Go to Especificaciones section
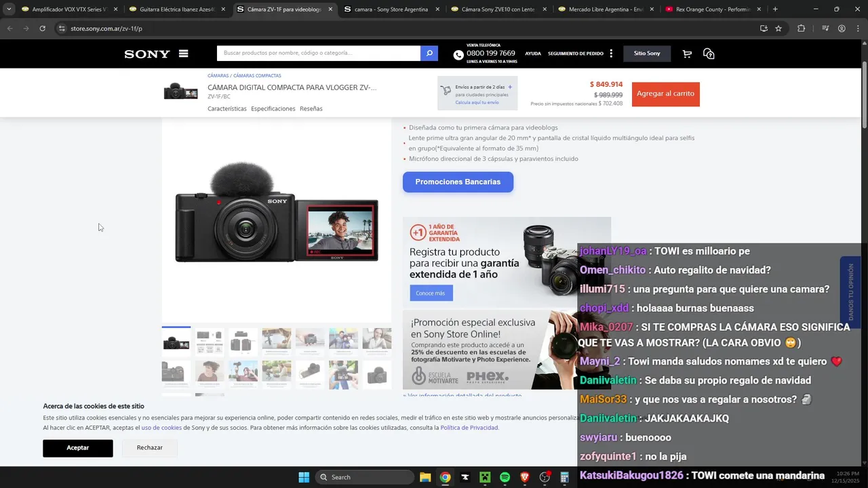 (273, 108)
